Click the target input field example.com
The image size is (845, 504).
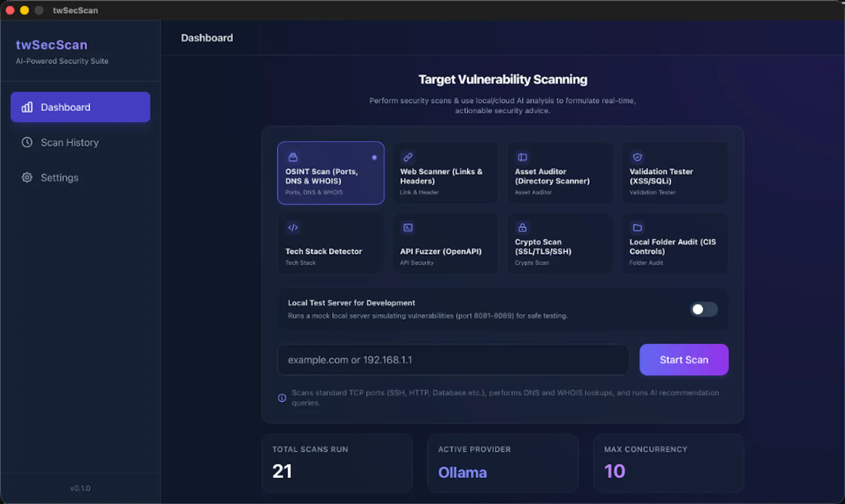tap(453, 360)
